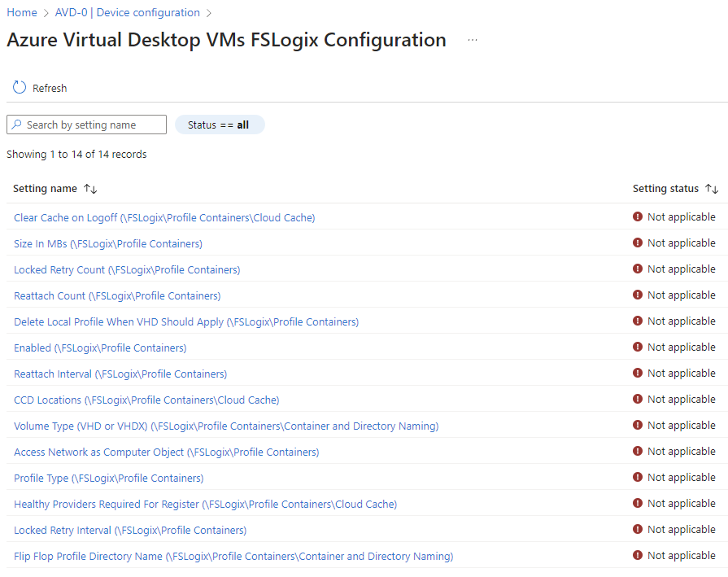Click error icon for Enabled row

point(638,347)
